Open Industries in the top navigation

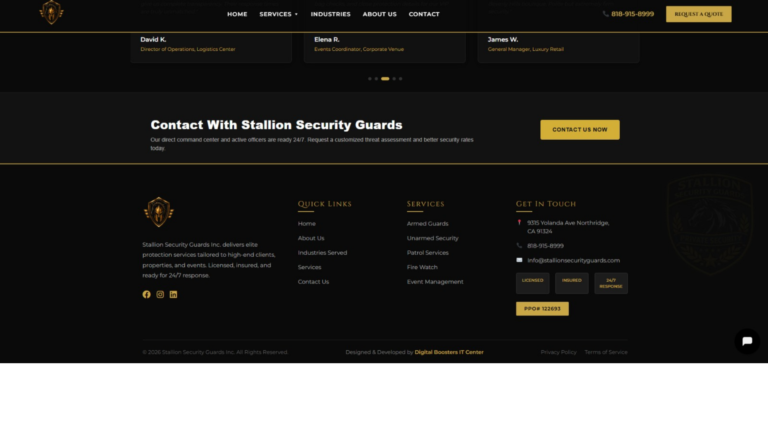(x=331, y=14)
